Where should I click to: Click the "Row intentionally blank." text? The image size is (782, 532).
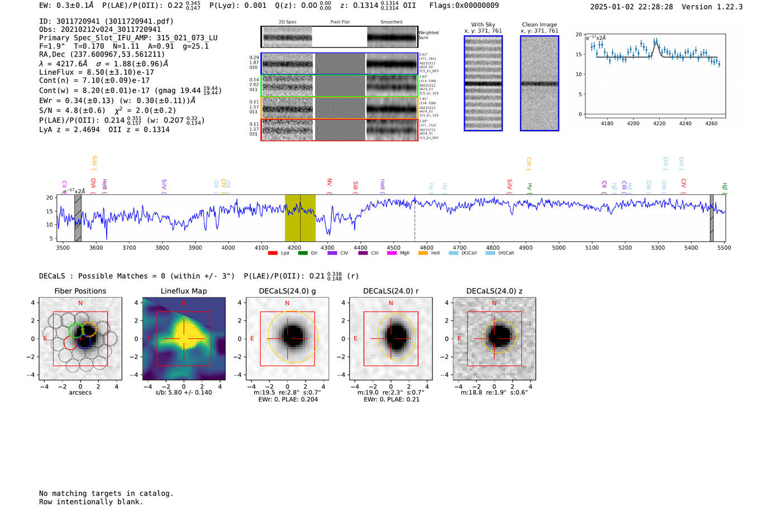click(x=91, y=502)
